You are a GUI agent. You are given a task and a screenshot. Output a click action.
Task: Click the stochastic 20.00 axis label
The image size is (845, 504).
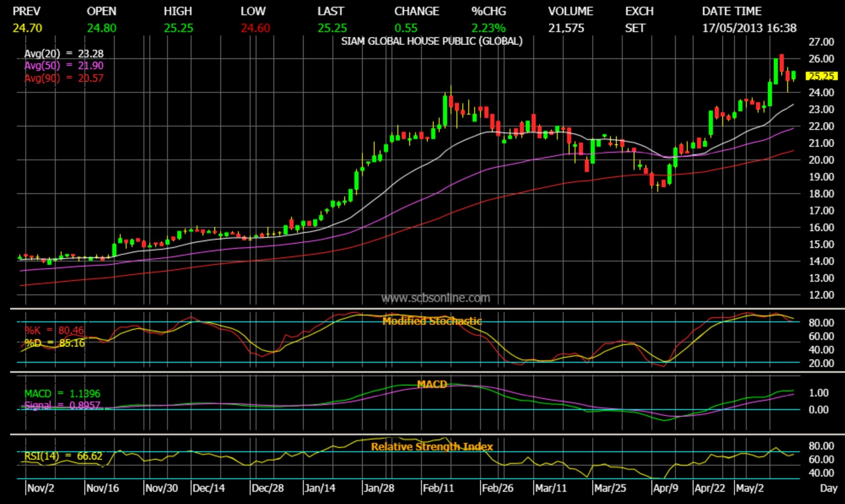821,364
